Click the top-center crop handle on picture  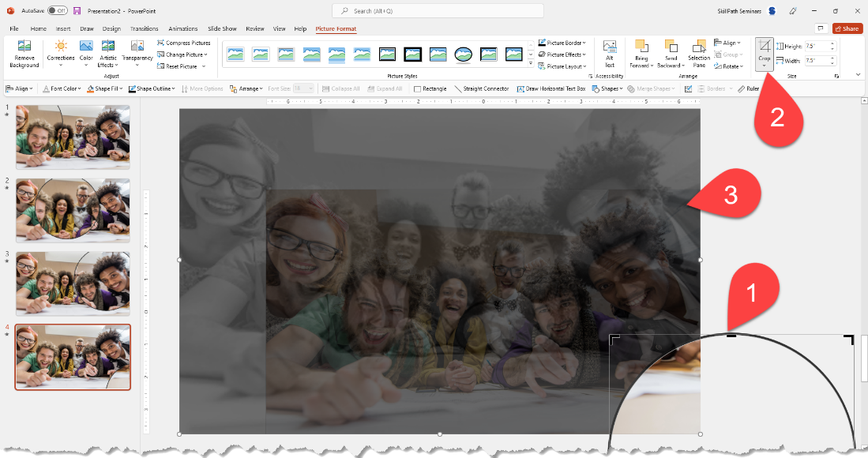pyautogui.click(x=731, y=336)
